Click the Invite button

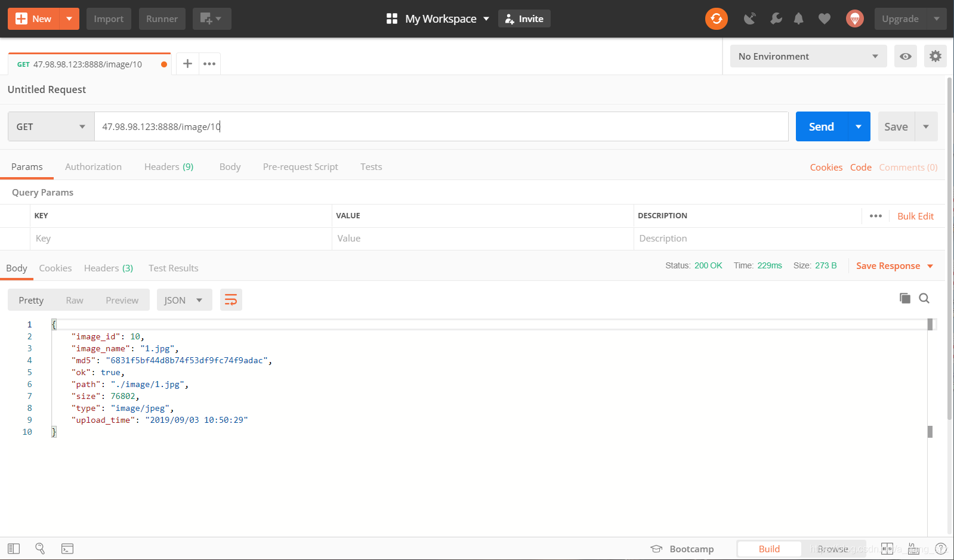(x=524, y=18)
